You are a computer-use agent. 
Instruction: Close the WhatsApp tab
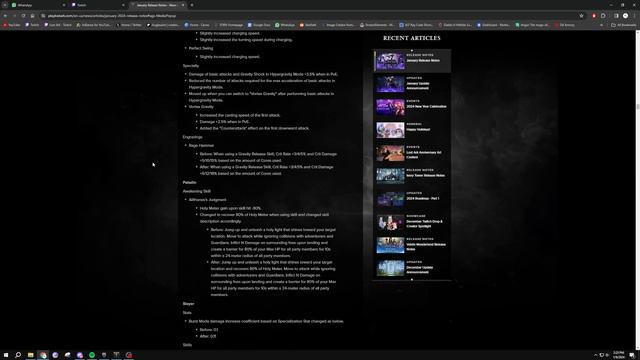coord(64,5)
